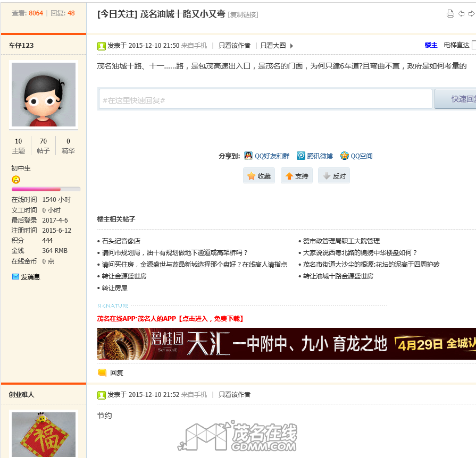The height and width of the screenshot is (458, 476).
Task: Open post 请问买住房，金源盛世与荔晶新城
Action: tap(194, 264)
